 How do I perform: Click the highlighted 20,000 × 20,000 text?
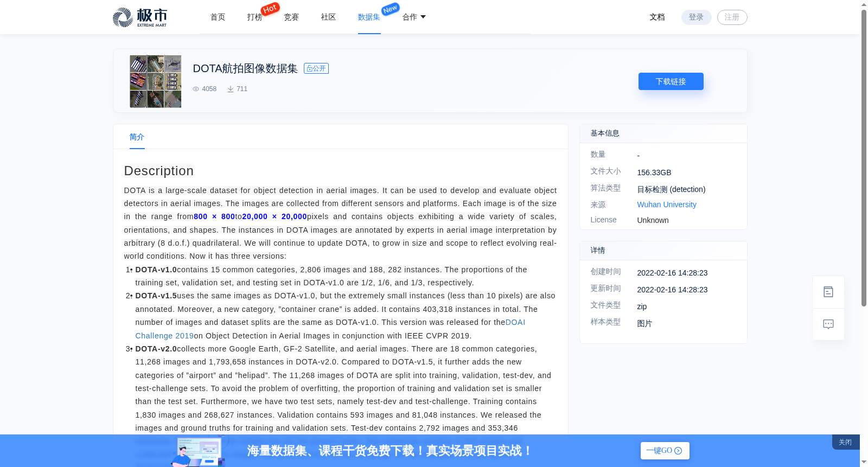tap(275, 216)
